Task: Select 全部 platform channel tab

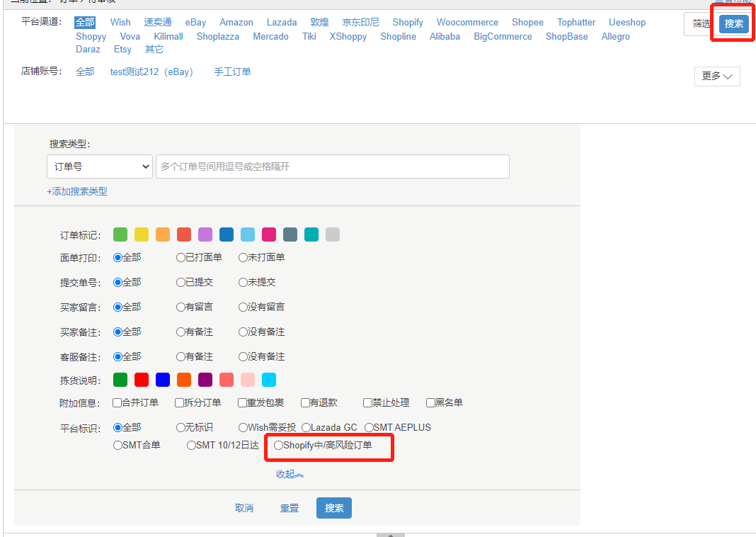Action: 85,22
